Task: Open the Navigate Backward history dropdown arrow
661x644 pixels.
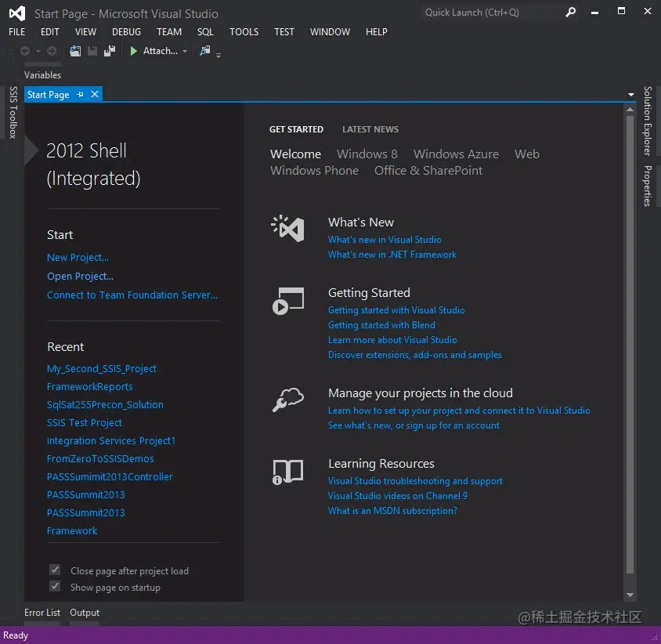Action: pos(38,52)
